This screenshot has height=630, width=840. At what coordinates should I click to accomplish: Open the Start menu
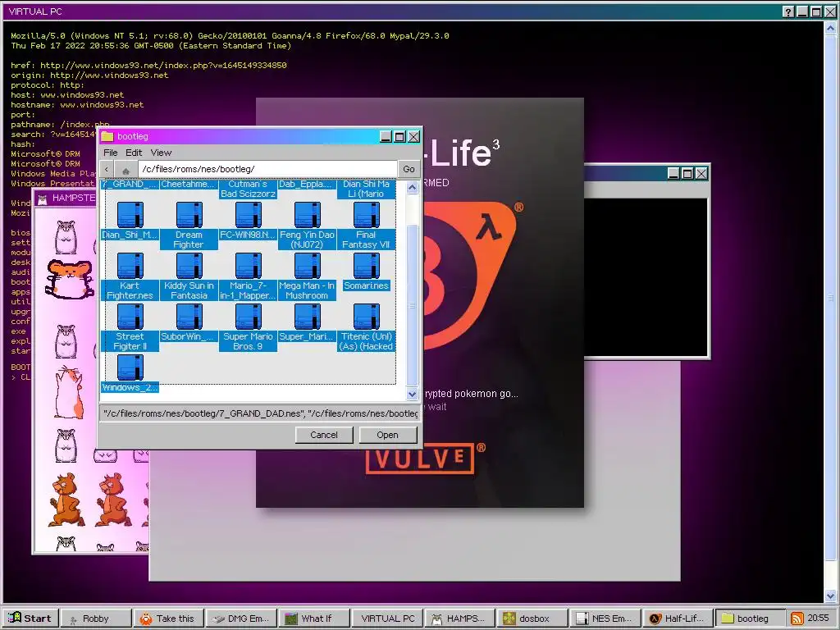click(30, 619)
